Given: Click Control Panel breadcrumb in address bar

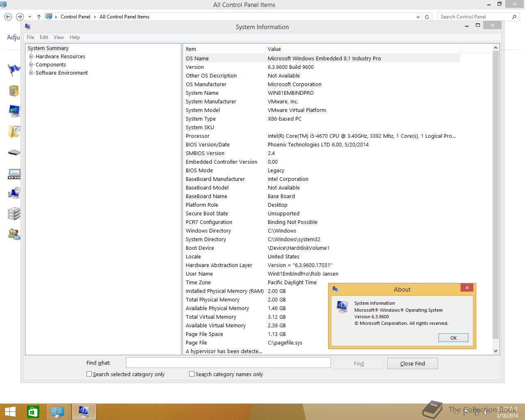Looking at the screenshot, I should 75,17.
